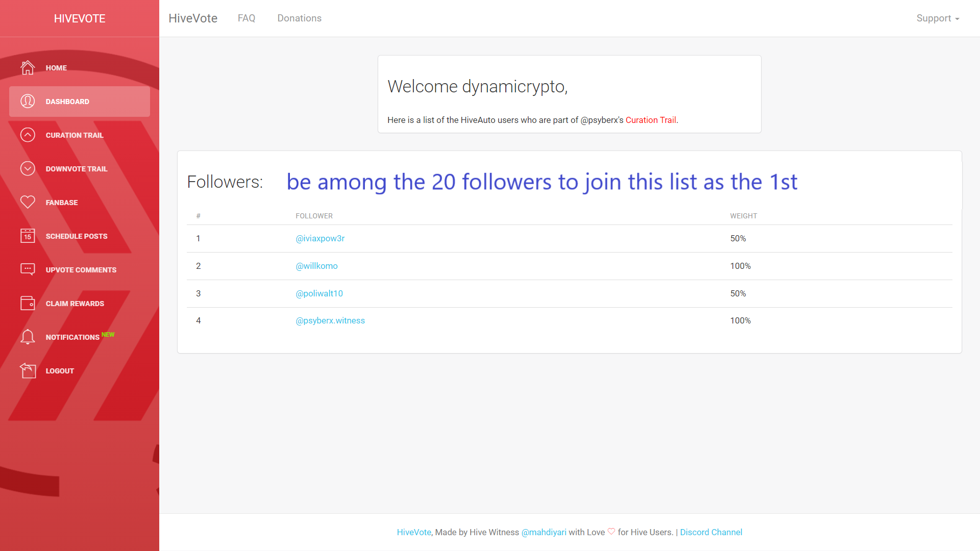
Task: Click the heart icon in footer
Action: [x=611, y=532]
